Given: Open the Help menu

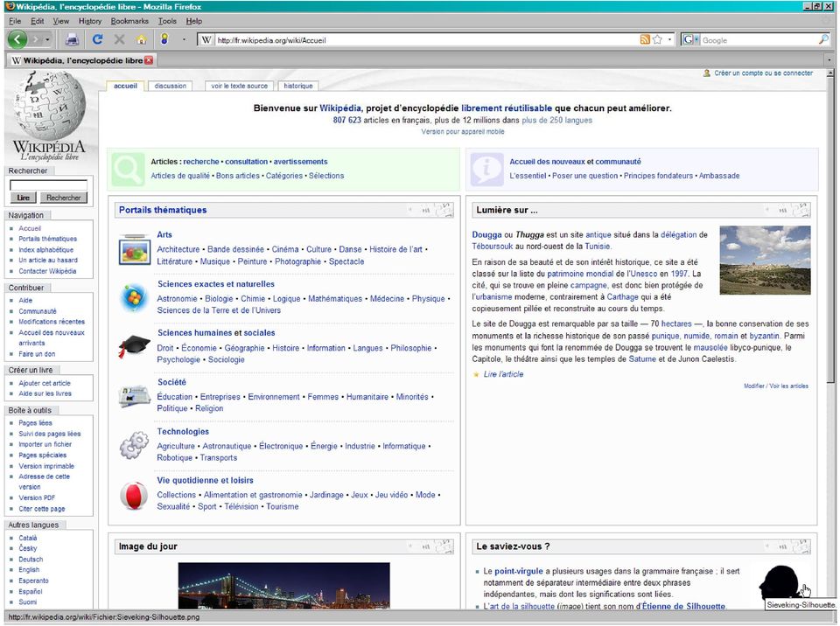Looking at the screenshot, I should [x=194, y=21].
